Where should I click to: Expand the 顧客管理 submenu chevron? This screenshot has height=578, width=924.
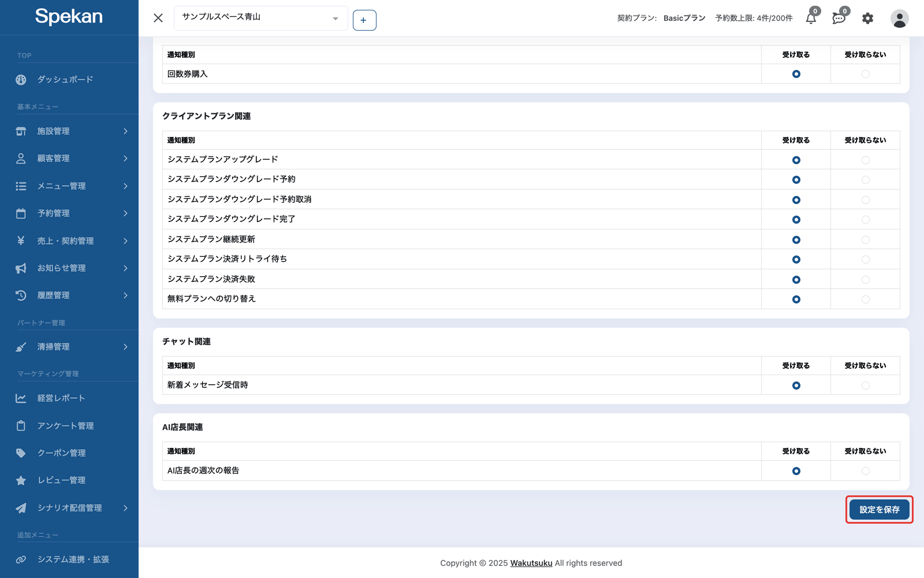pyautogui.click(x=125, y=158)
